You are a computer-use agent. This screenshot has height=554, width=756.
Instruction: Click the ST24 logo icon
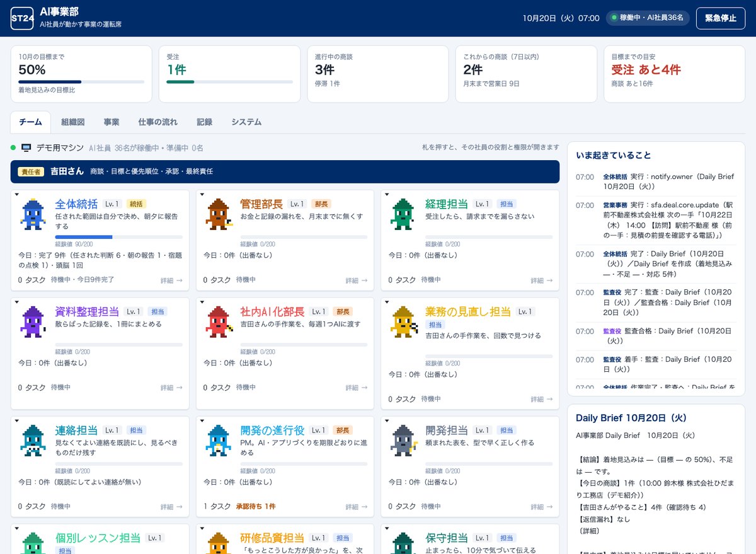tap(22, 18)
